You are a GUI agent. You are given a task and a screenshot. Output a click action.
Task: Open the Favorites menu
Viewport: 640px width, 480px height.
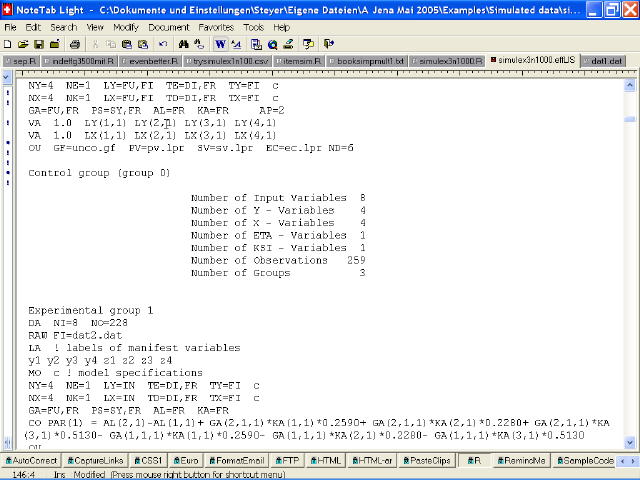click(215, 27)
